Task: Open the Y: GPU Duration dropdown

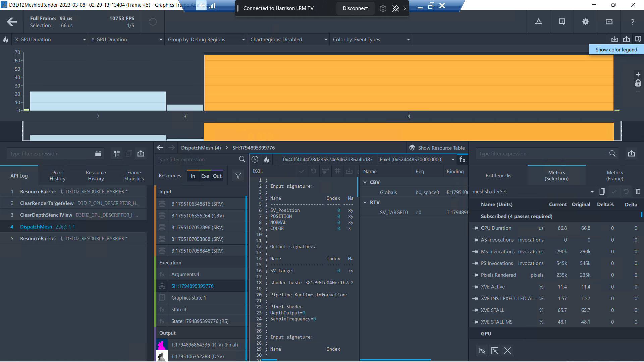Action: 126,40
